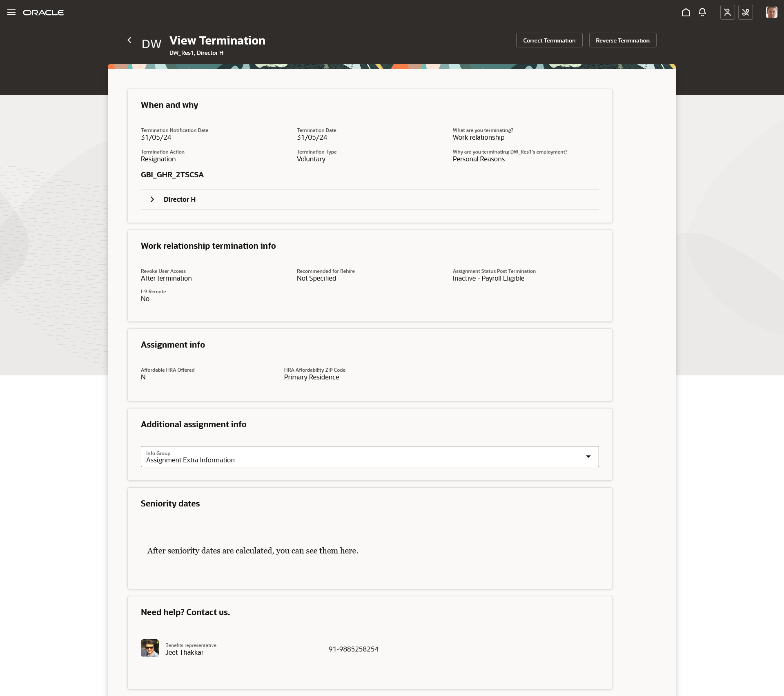Click the GBI_GHR_2TSCSA heading

(x=172, y=175)
